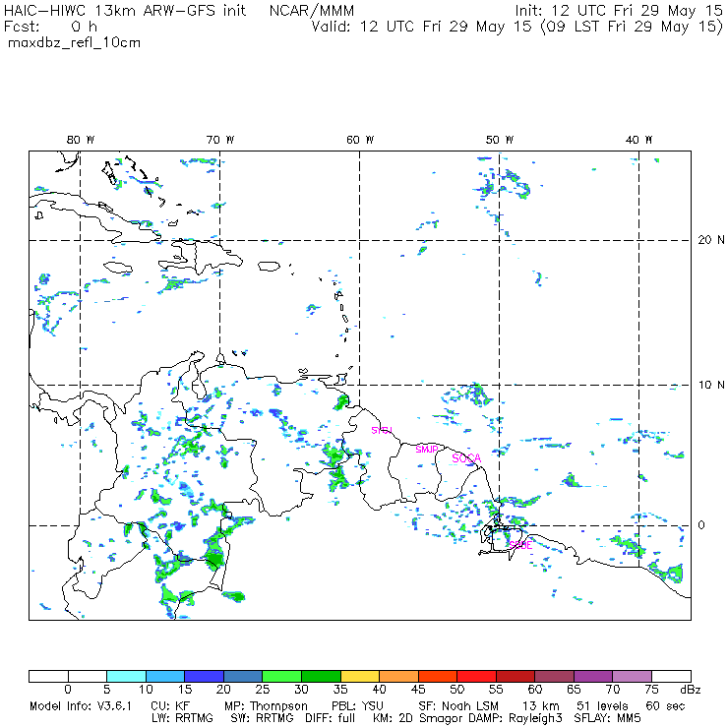This screenshot has width=728, height=728.
Task: Click the CU: KF scheme text
Action: tap(170, 706)
